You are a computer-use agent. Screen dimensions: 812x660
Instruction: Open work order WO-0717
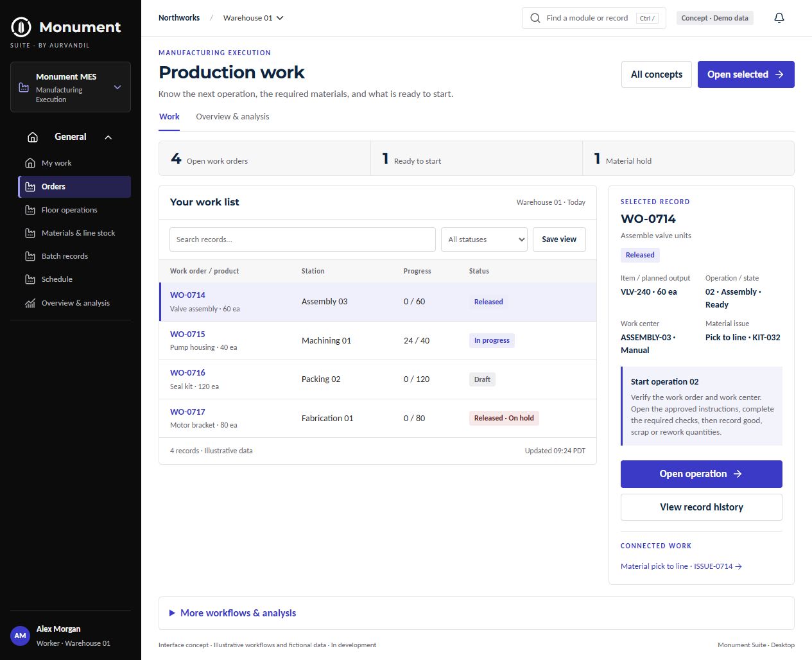tap(187, 412)
